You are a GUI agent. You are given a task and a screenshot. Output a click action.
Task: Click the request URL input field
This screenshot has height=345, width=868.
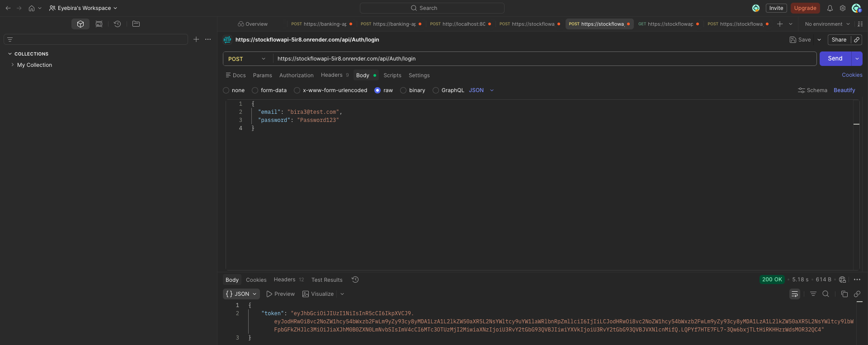tap(544, 59)
